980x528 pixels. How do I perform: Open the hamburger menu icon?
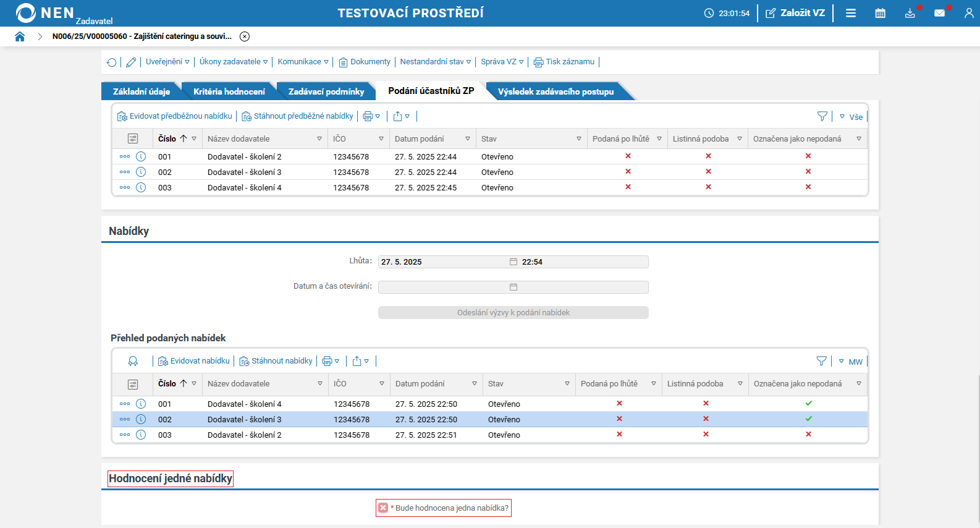pos(851,13)
